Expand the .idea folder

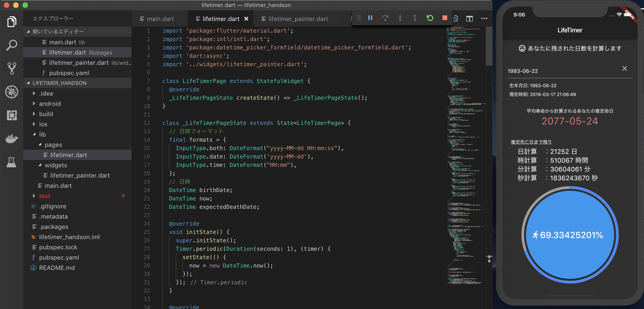point(77,93)
